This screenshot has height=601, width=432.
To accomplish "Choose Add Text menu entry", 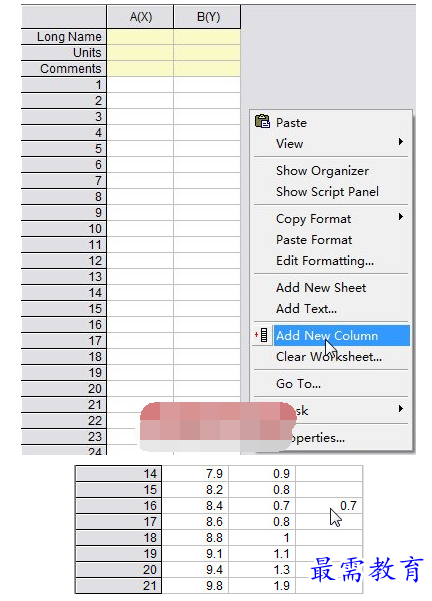I will [306, 309].
